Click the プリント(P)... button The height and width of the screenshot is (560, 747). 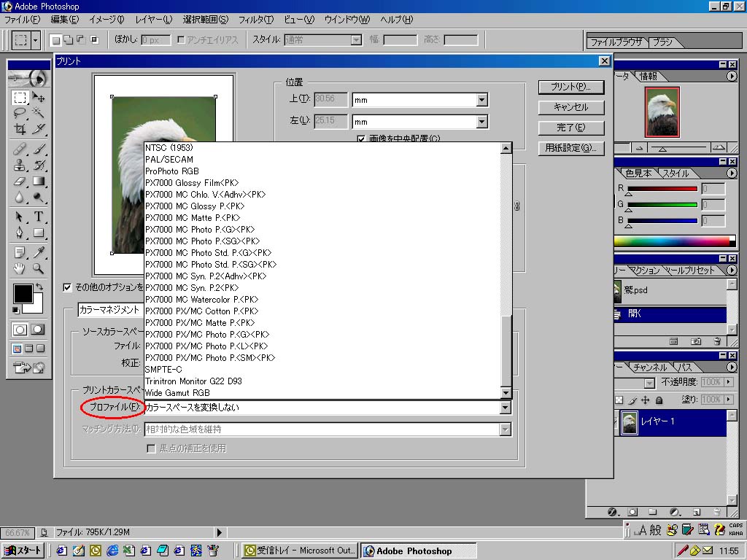coord(571,87)
